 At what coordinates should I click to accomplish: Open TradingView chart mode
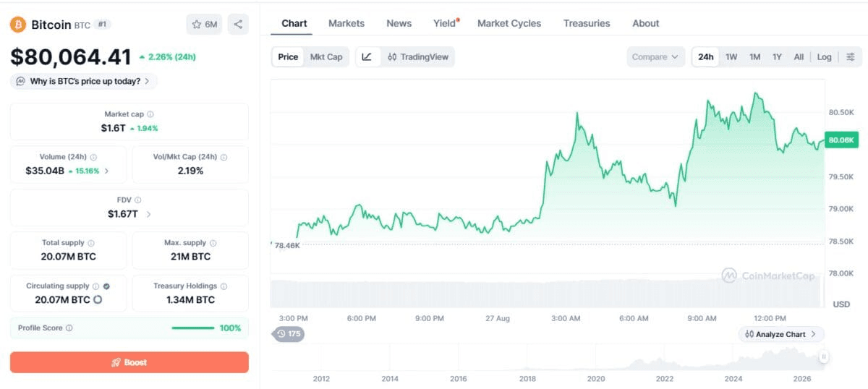pos(418,57)
